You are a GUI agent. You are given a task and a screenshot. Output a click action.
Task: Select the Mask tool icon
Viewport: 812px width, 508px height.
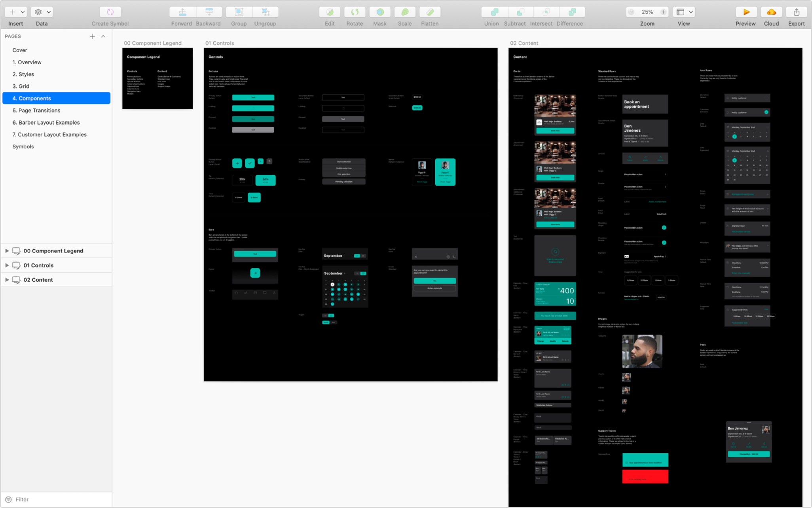coord(380,12)
